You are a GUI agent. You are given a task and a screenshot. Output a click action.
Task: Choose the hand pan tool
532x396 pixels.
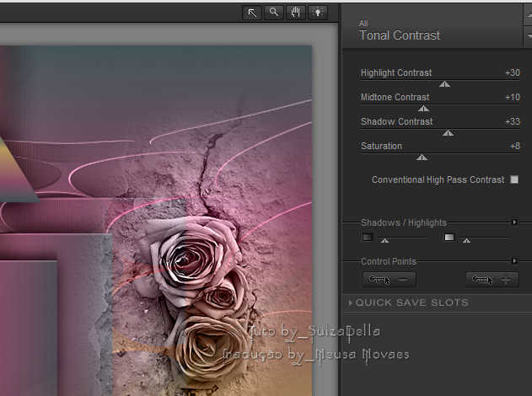[296, 13]
